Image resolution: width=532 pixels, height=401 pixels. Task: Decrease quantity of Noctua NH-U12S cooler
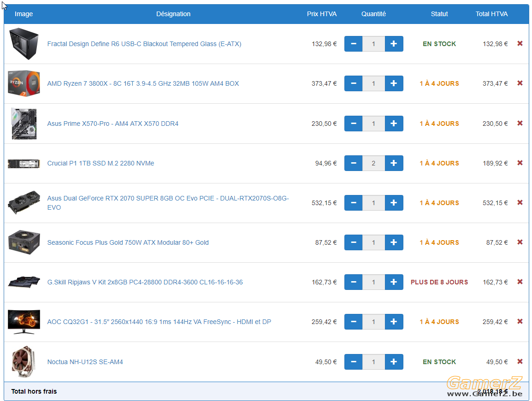pyautogui.click(x=353, y=362)
